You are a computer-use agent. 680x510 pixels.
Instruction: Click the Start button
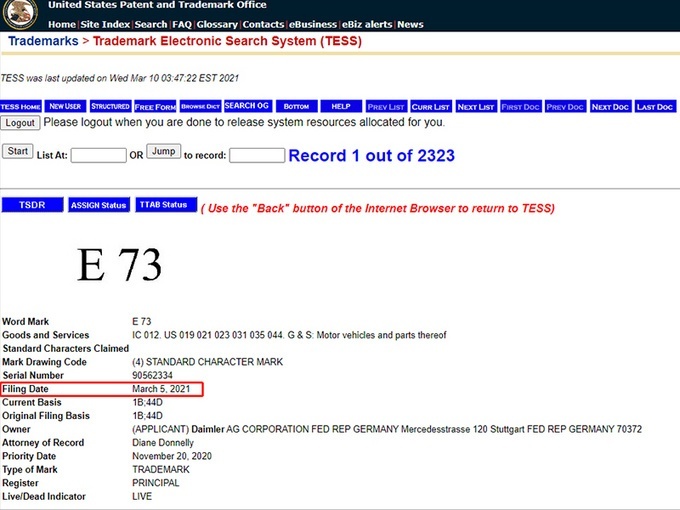point(17,151)
